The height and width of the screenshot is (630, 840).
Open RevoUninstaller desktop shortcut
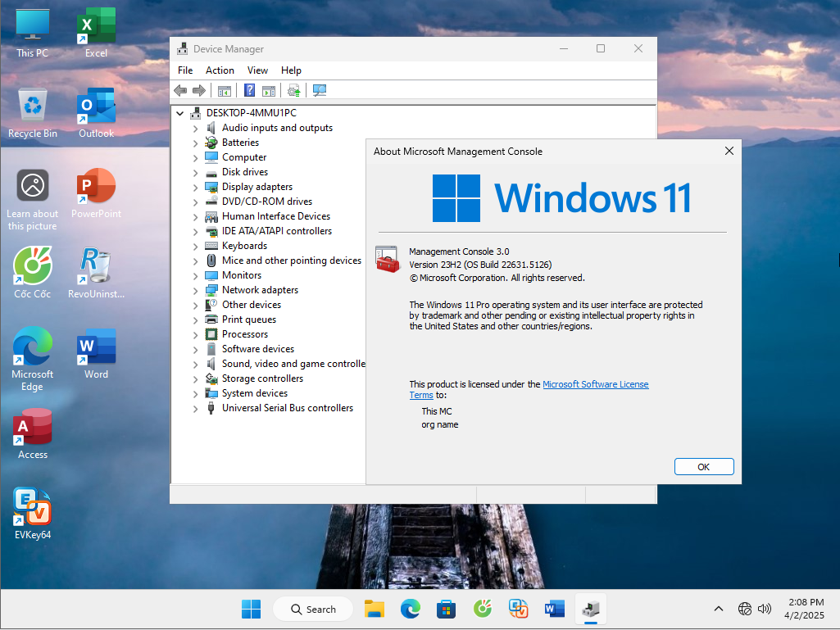[97, 273]
